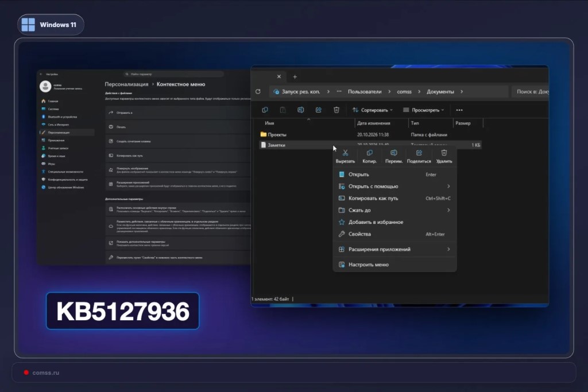Open Explorer toolbar three-dots more menu
Viewport: 588px width, 392px height.
[x=459, y=110]
